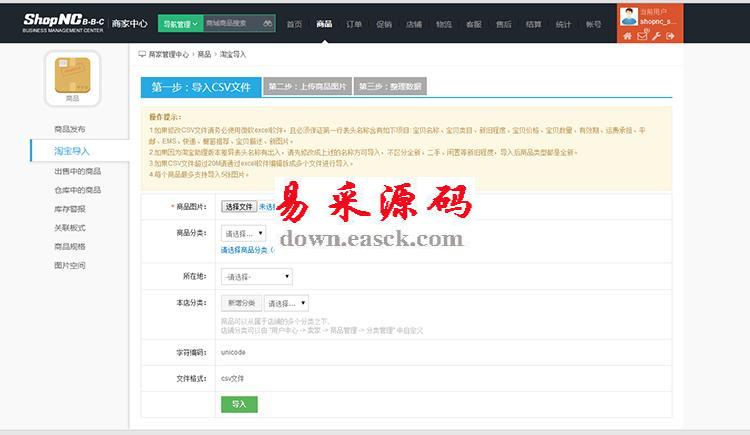Click the 新增分类 button
Viewport: 750px width, 435px height.
241,303
